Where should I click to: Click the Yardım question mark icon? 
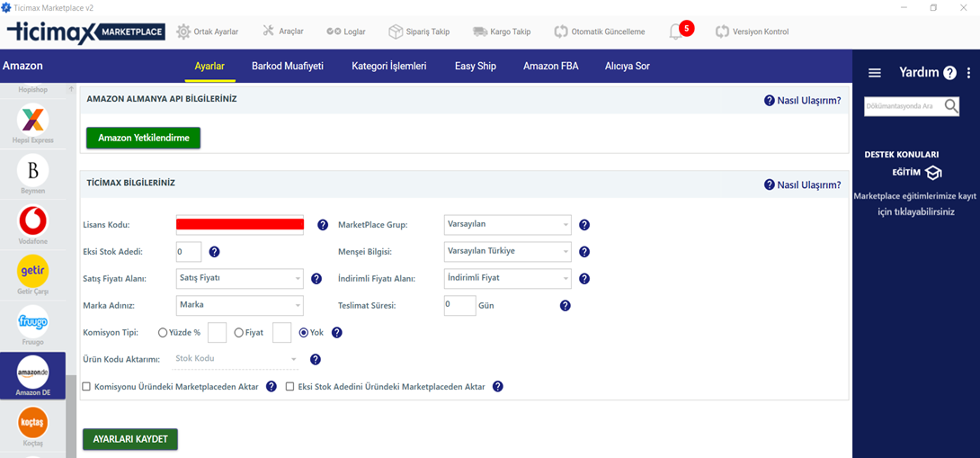(x=949, y=73)
